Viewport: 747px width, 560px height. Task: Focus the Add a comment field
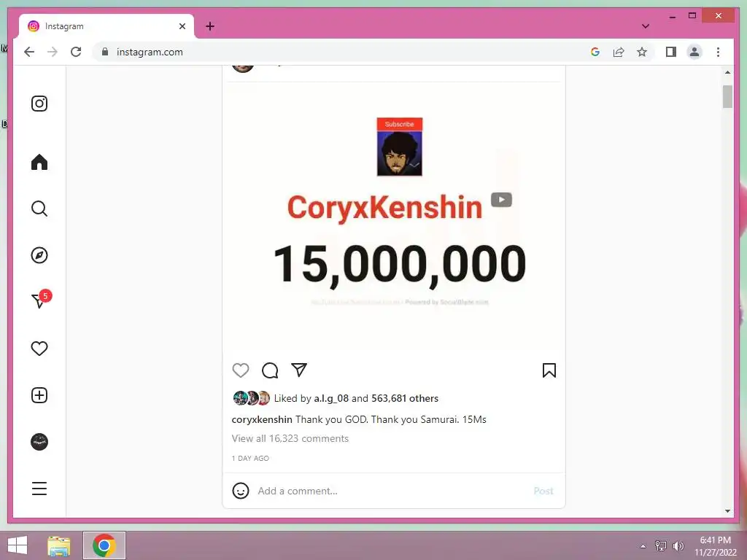[x=393, y=491]
